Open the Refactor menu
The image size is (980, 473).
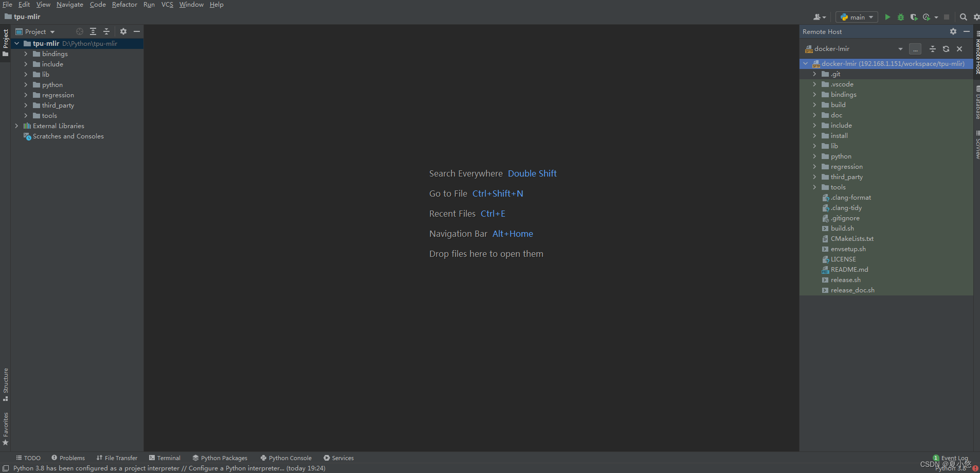pyautogui.click(x=124, y=5)
